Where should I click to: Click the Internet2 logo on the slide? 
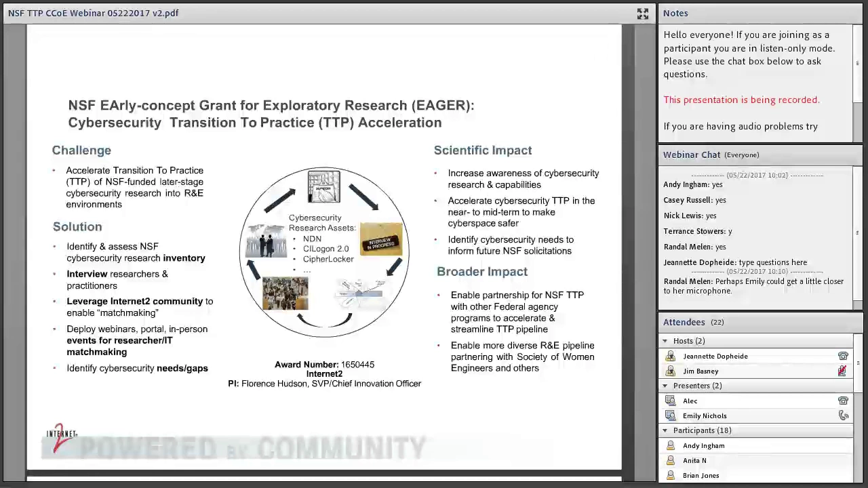62,439
